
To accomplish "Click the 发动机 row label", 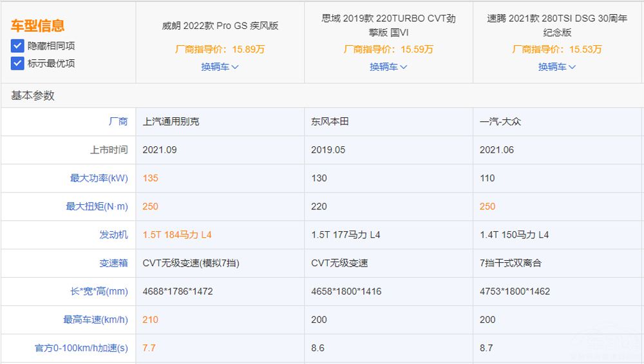I will 113,235.
